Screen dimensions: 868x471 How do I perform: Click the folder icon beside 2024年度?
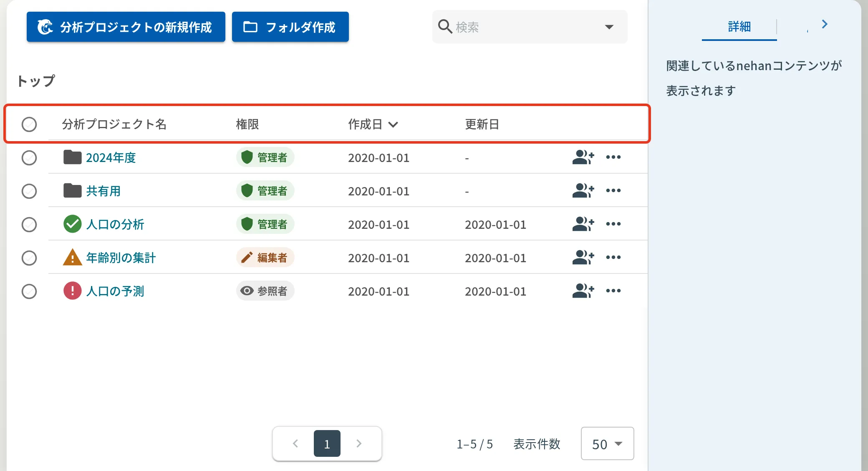click(72, 157)
